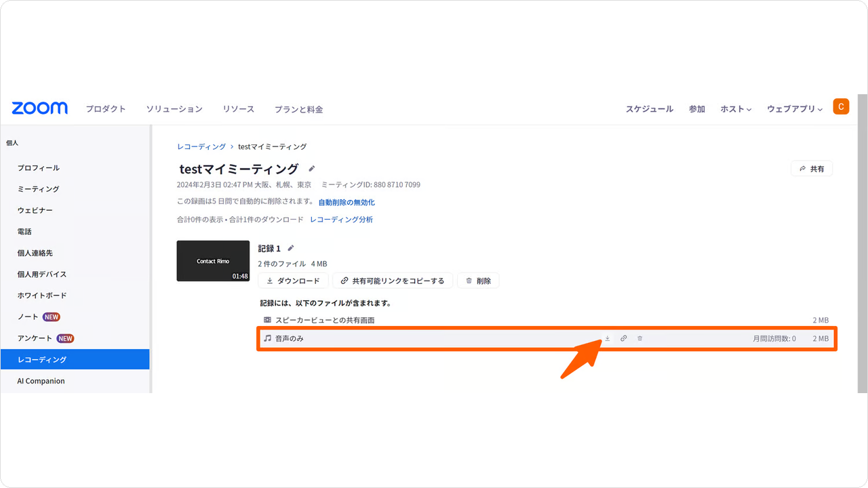Open レコーディング分析 link

point(341,220)
